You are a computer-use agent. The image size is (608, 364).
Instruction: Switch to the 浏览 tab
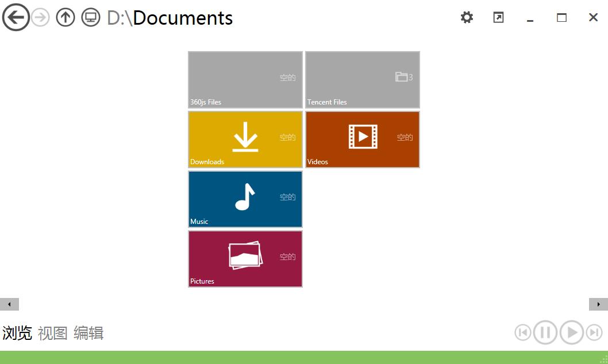17,333
